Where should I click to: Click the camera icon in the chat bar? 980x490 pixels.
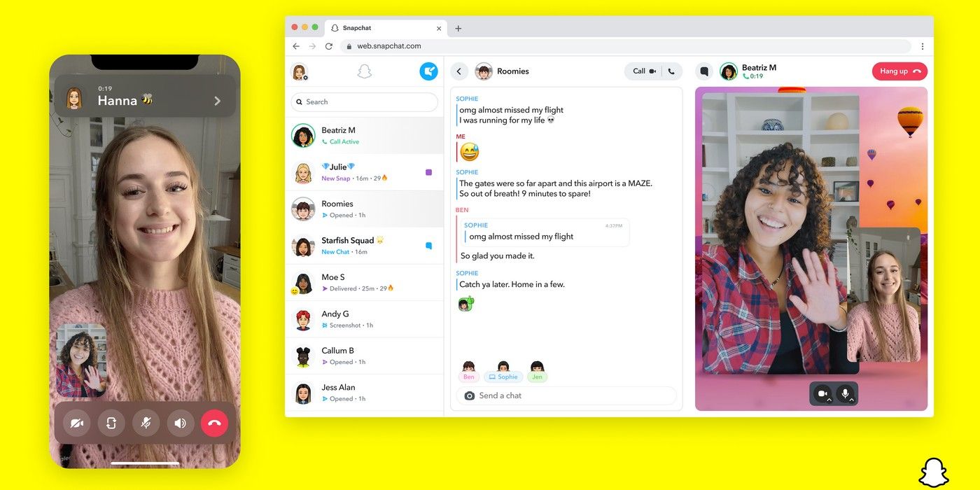point(469,395)
